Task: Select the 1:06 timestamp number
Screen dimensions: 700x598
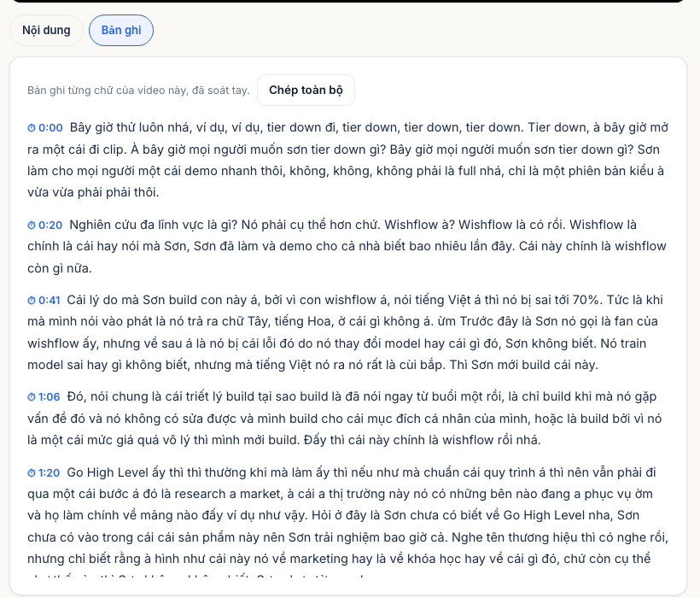Action: click(50, 396)
